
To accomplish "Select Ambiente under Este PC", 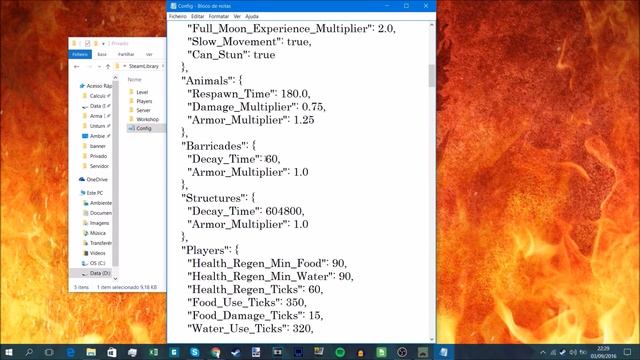I will (100, 203).
